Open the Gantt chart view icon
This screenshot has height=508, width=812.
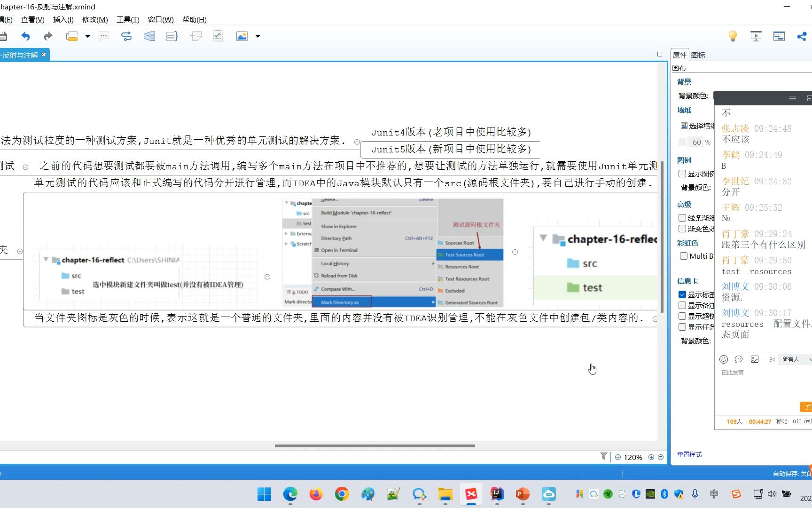tap(779, 36)
